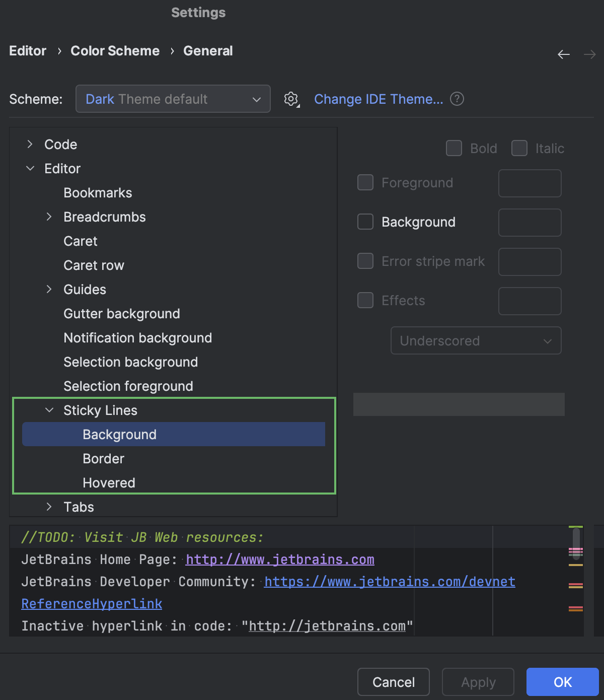The width and height of the screenshot is (604, 700).
Task: Click Color Scheme in breadcrumb path
Action: pyautogui.click(x=115, y=51)
